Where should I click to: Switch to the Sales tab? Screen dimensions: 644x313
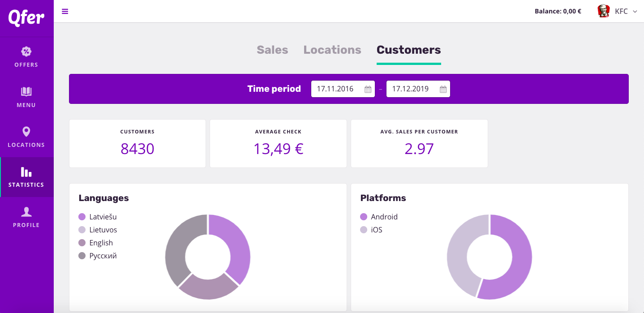272,50
